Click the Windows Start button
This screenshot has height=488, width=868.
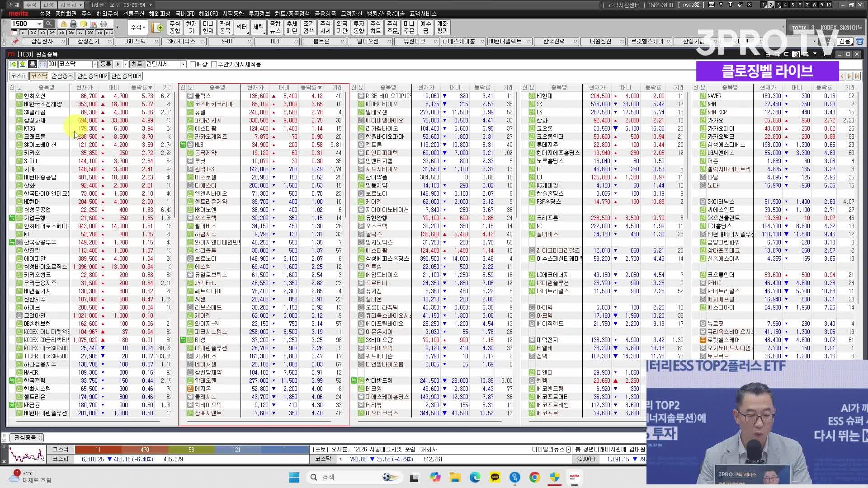pos(294,477)
